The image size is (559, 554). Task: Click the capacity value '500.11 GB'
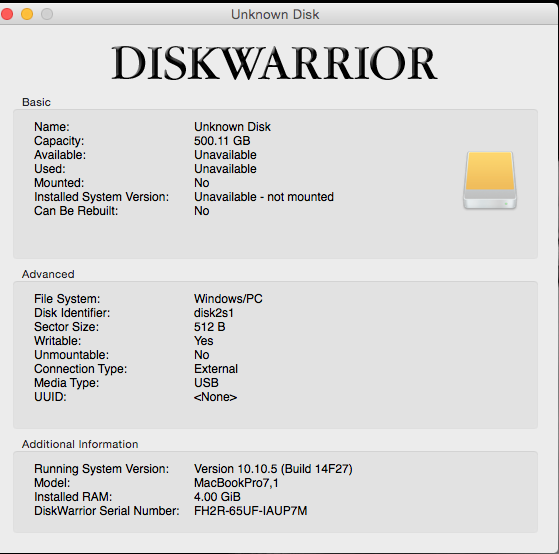(222, 141)
